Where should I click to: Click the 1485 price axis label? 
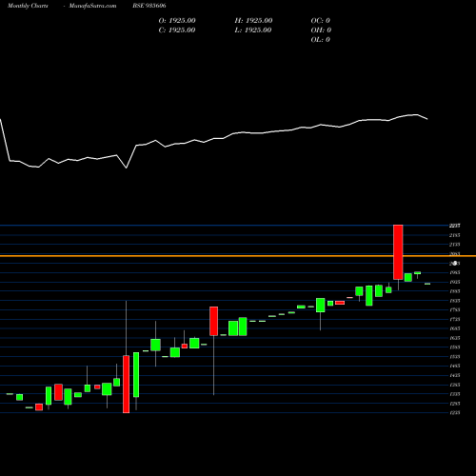coord(455,367)
